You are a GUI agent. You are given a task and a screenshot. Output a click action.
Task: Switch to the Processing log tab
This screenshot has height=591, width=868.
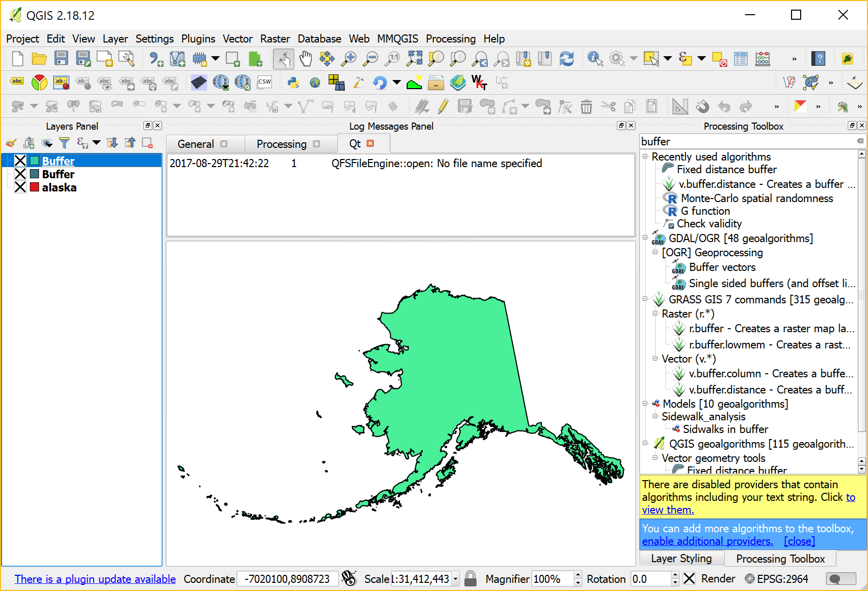281,144
